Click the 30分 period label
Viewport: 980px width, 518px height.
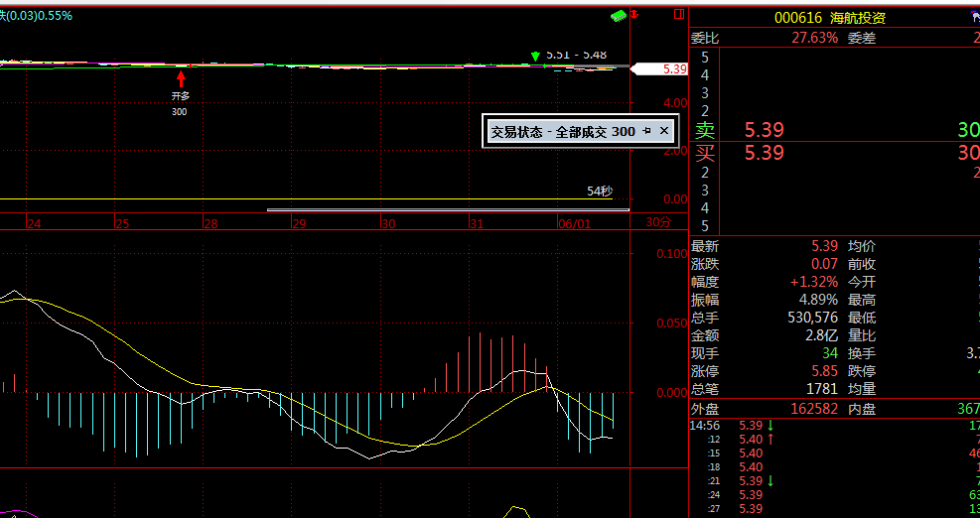[x=657, y=224]
